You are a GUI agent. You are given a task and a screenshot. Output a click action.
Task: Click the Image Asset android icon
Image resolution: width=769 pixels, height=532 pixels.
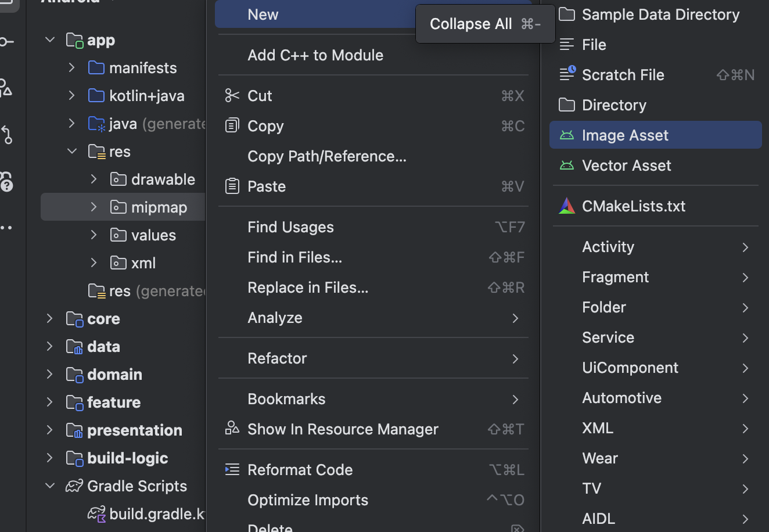coord(567,135)
